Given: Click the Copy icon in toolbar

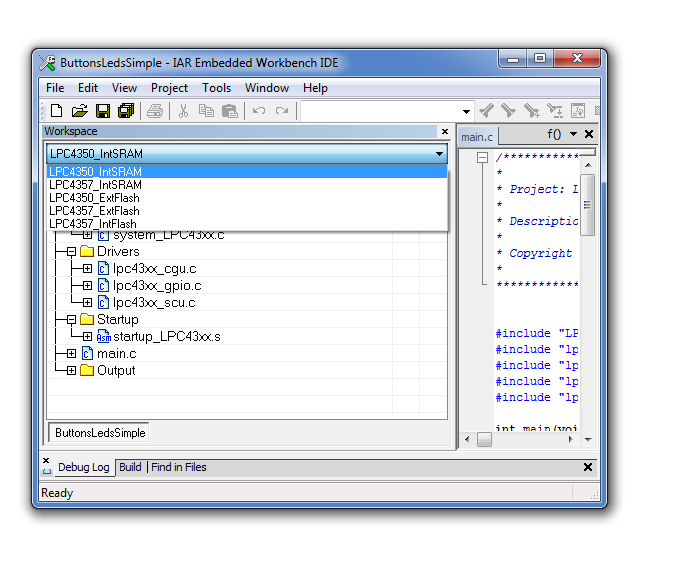Looking at the screenshot, I should [x=206, y=111].
